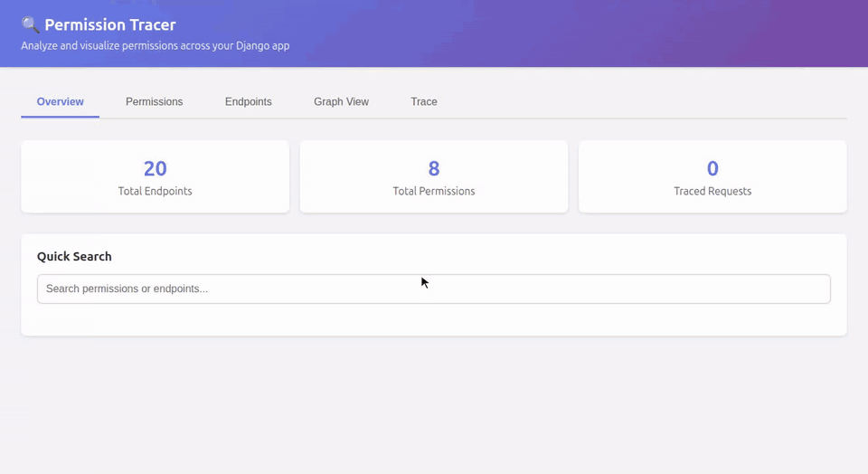Click the subtitle 'Analyze and visualize permissions across your Django app'
The width and height of the screenshot is (868, 474).
155,46
